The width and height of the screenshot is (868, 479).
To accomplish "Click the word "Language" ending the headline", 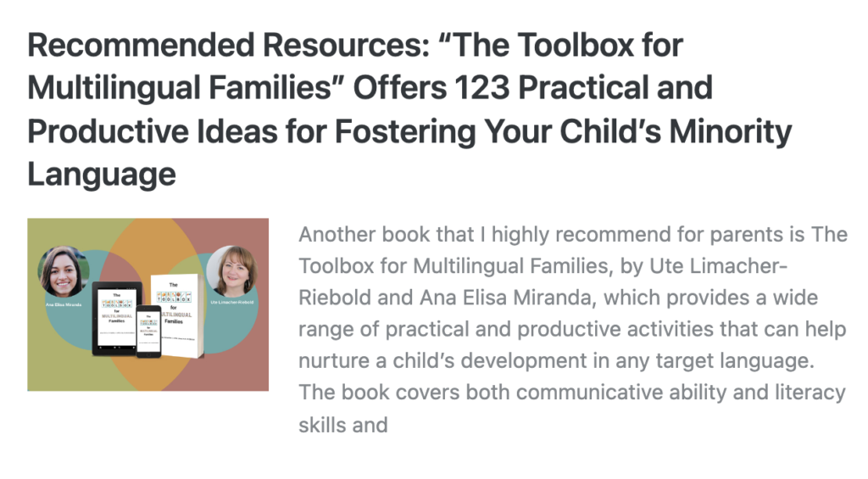I will click(102, 175).
